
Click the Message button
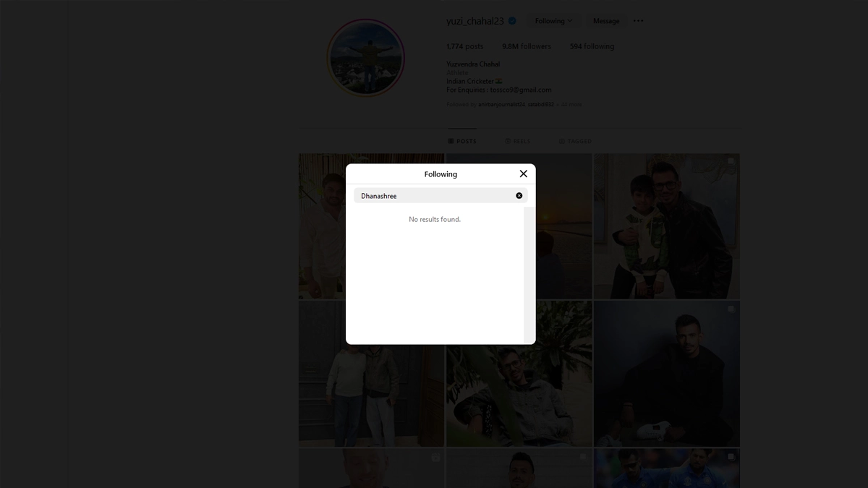pos(605,21)
